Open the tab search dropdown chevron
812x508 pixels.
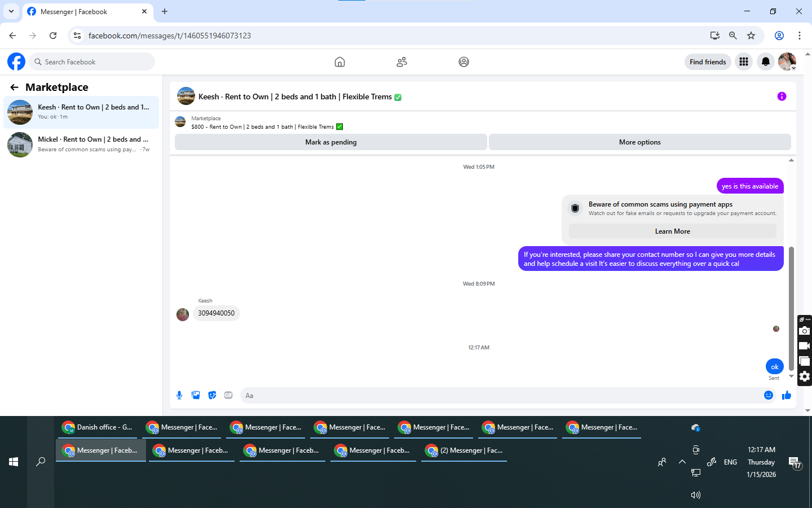(x=11, y=11)
